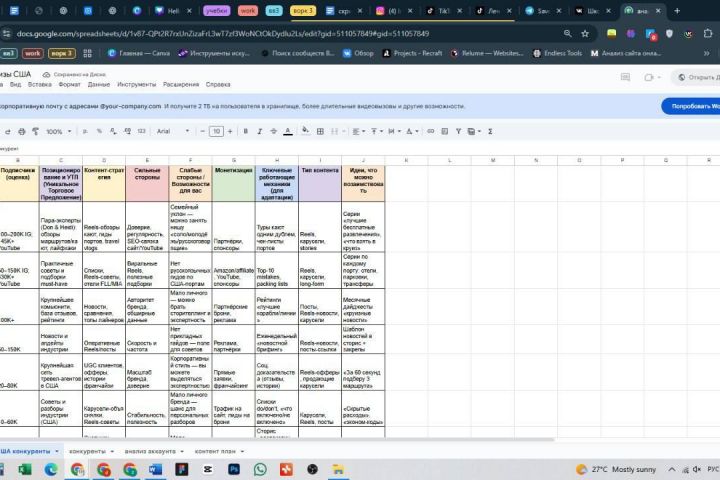Click the insert comment icon
The image size is (720, 480).
(x=444, y=131)
